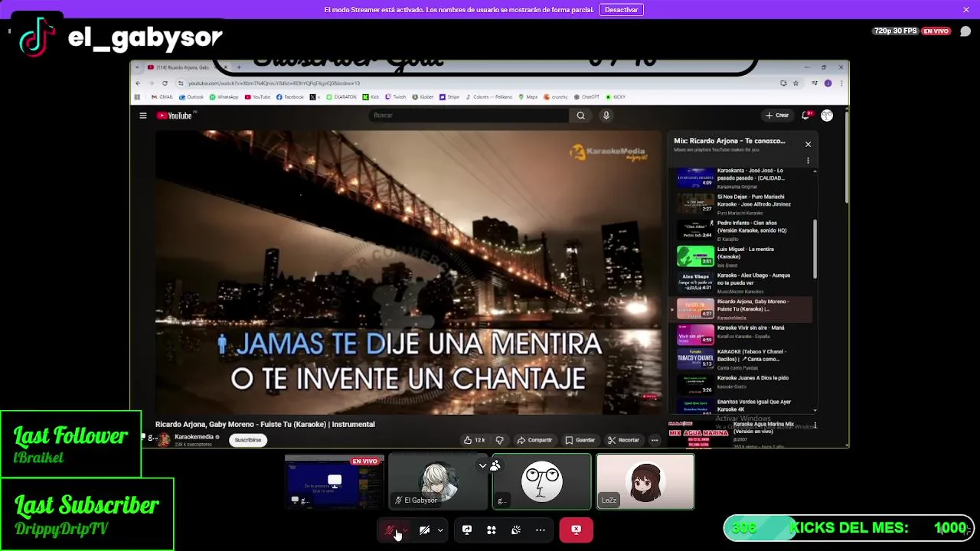Select El Gabysor participant tile

pyautogui.click(x=438, y=481)
